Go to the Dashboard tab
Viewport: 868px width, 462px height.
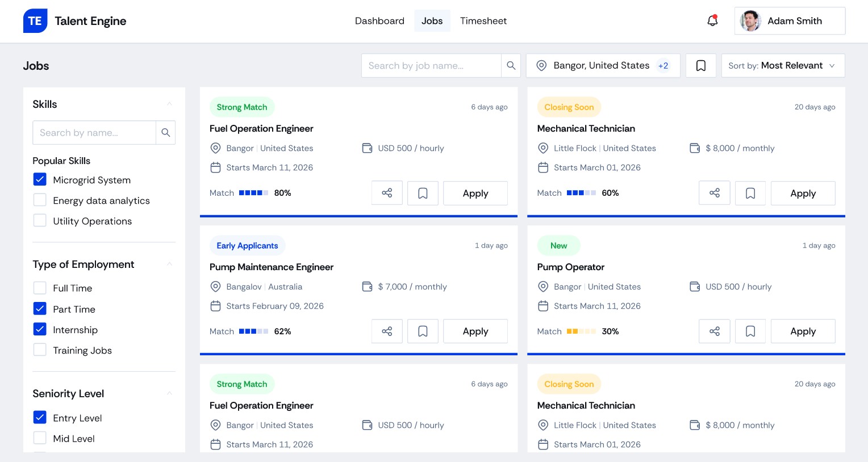379,21
